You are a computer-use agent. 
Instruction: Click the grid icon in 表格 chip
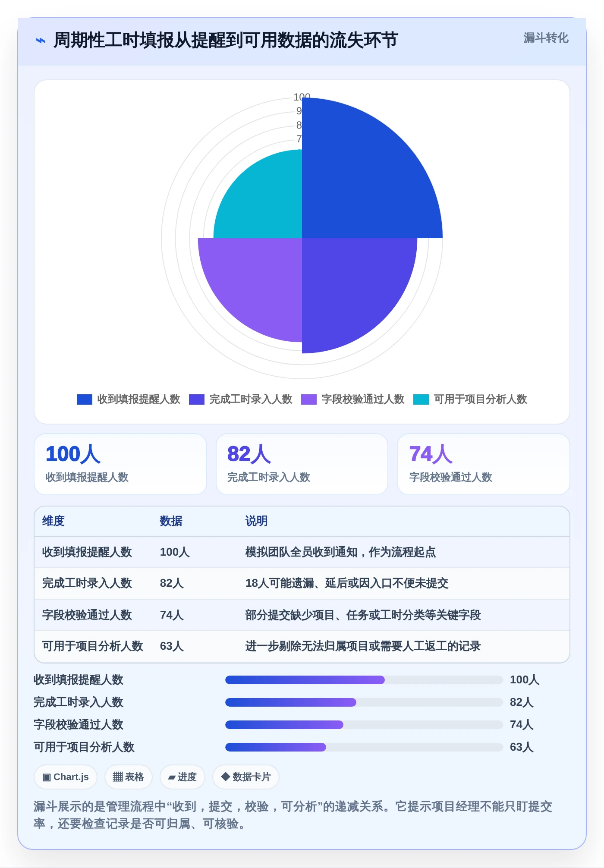(118, 777)
